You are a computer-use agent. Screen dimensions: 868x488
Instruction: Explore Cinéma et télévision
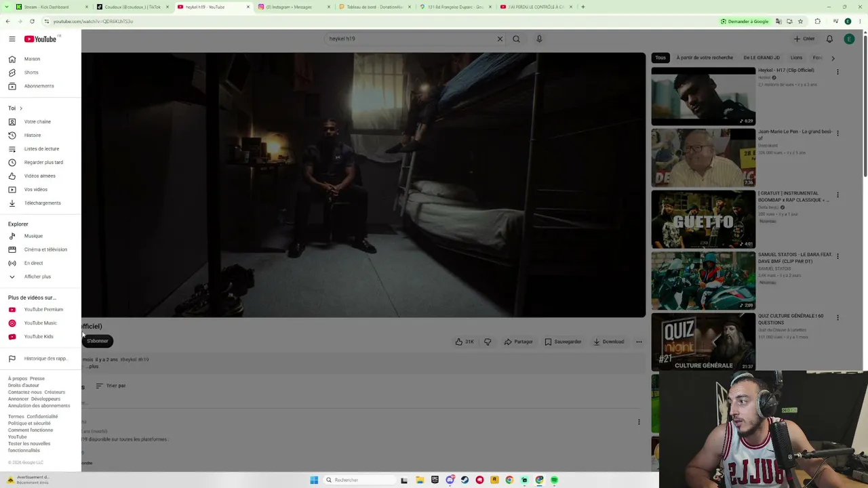coord(45,249)
